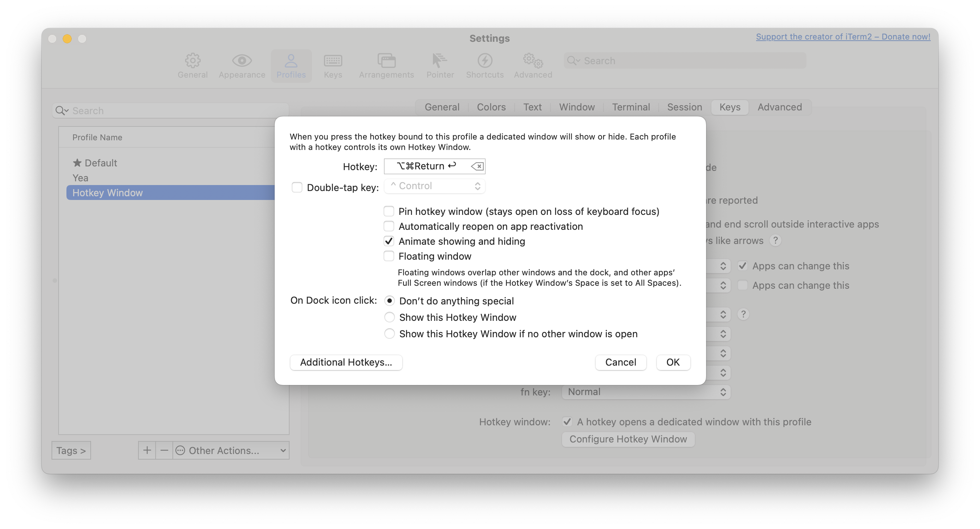Image resolution: width=980 pixels, height=529 pixels.
Task: Open Appearance settings eye icon
Action: 241,61
